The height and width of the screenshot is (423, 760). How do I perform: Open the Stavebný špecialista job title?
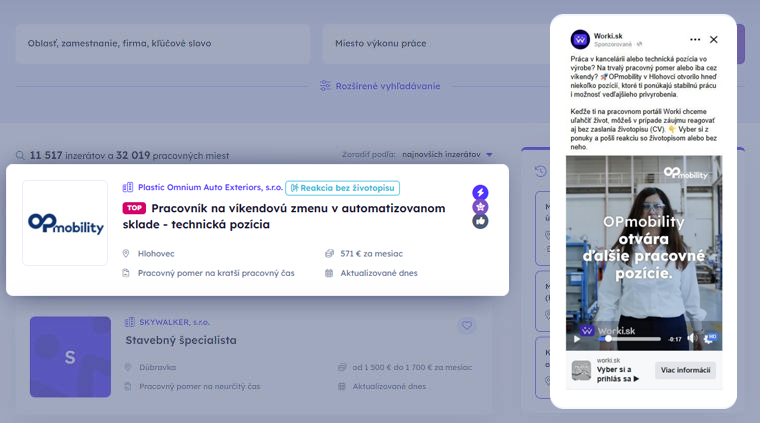pos(181,340)
